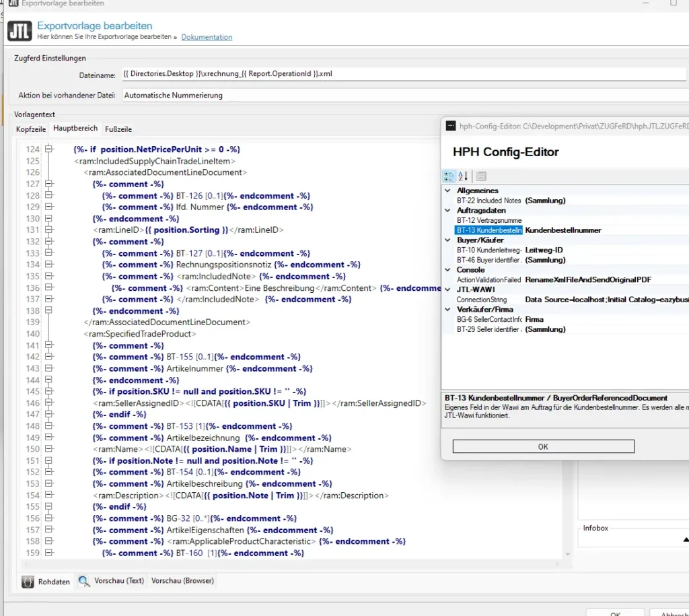The image size is (689, 616).
Task: Click the hph-Config-Editor window title icon
Action: point(451,126)
